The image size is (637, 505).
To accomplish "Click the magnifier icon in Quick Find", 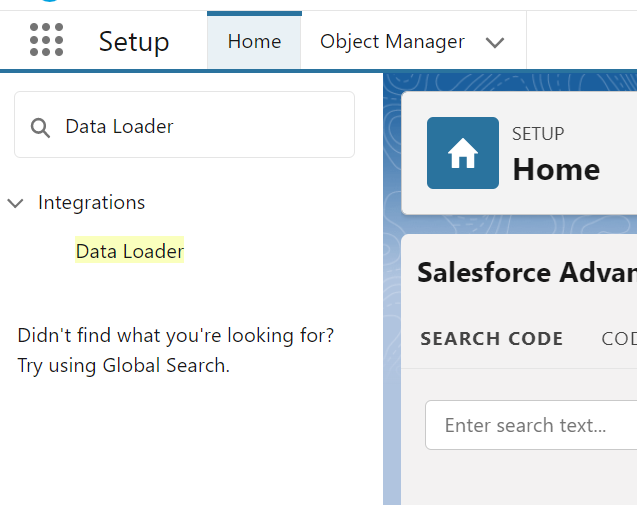I will coord(40,127).
